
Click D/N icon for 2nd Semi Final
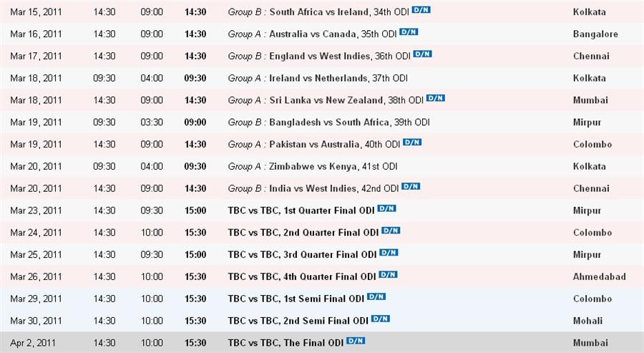(x=381, y=319)
